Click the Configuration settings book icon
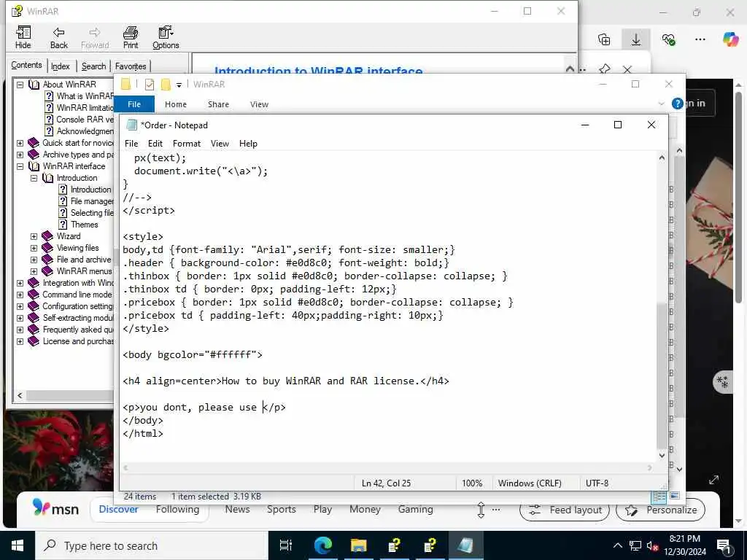This screenshot has height=560, width=747. [x=34, y=306]
